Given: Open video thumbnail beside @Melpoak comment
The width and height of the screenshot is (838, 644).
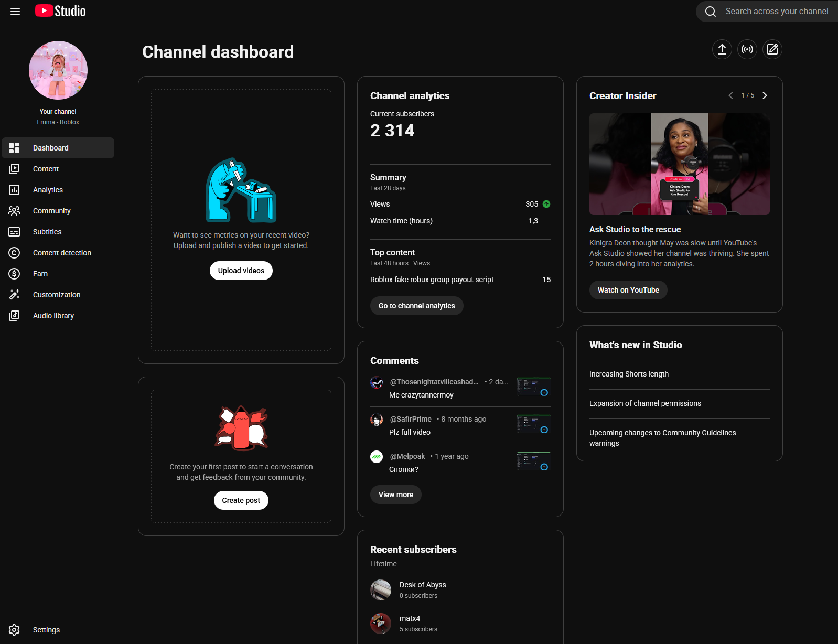Looking at the screenshot, I should tap(534, 461).
